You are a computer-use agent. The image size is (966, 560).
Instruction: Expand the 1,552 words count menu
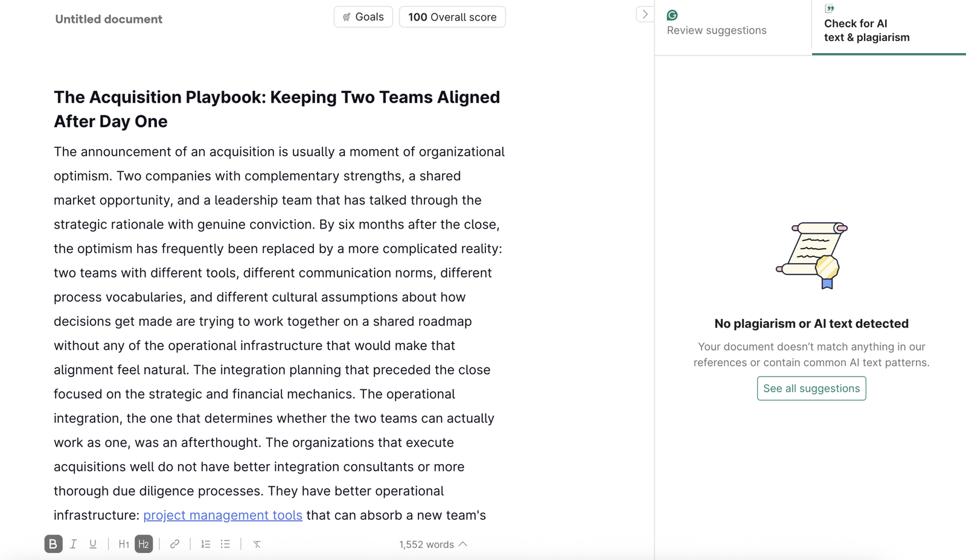coord(433,544)
